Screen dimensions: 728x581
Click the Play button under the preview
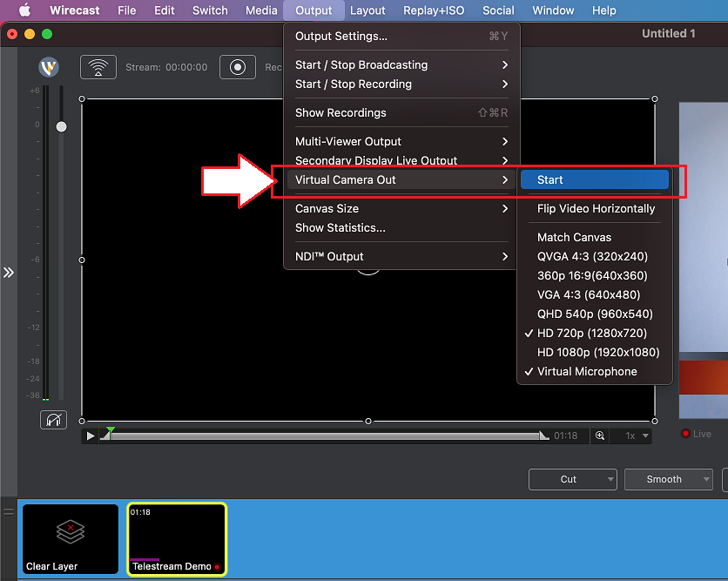point(90,436)
